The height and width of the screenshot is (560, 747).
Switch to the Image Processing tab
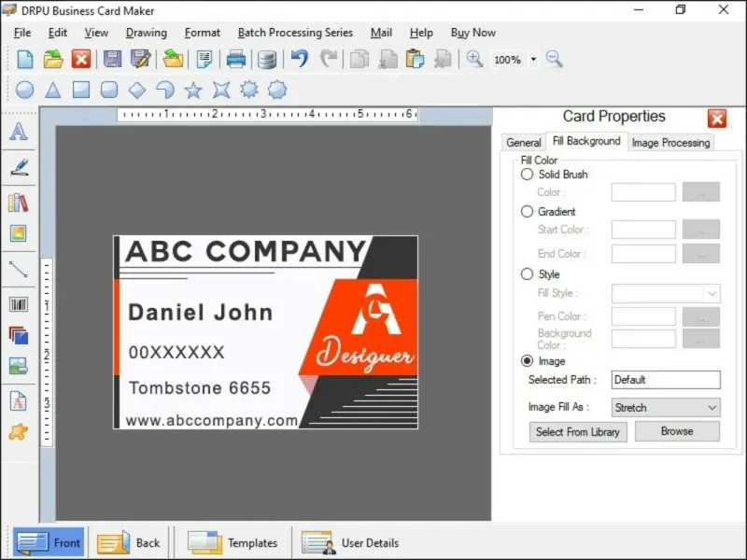coord(670,143)
